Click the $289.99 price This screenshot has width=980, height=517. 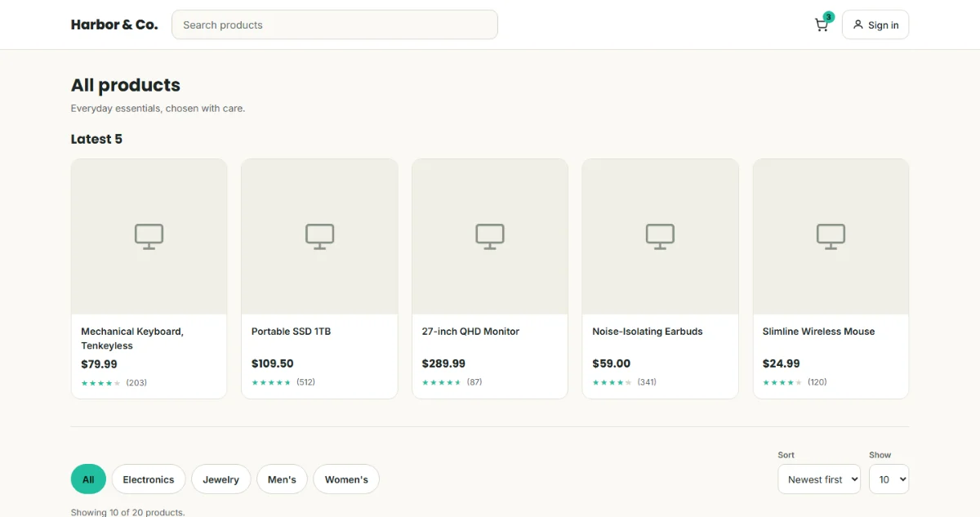coord(443,363)
